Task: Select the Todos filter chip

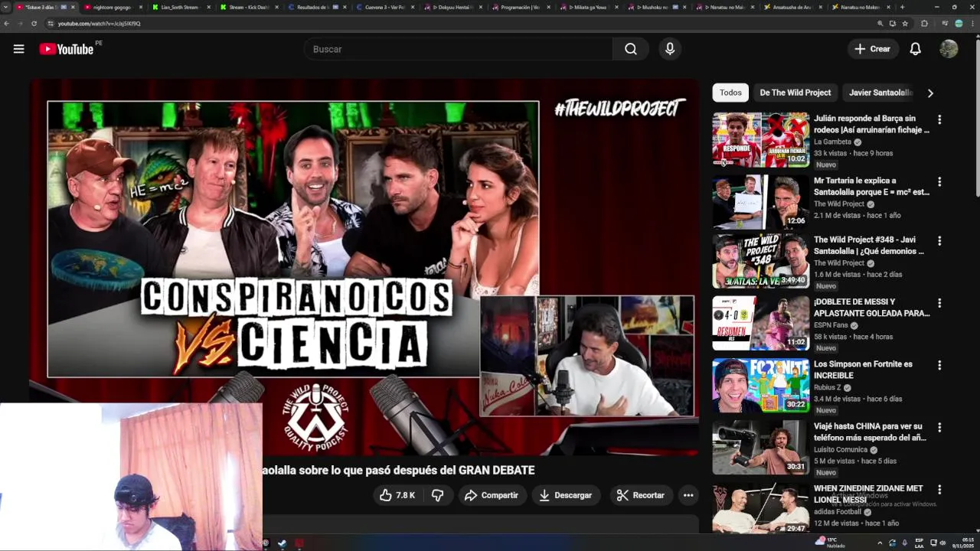Action: click(730, 93)
